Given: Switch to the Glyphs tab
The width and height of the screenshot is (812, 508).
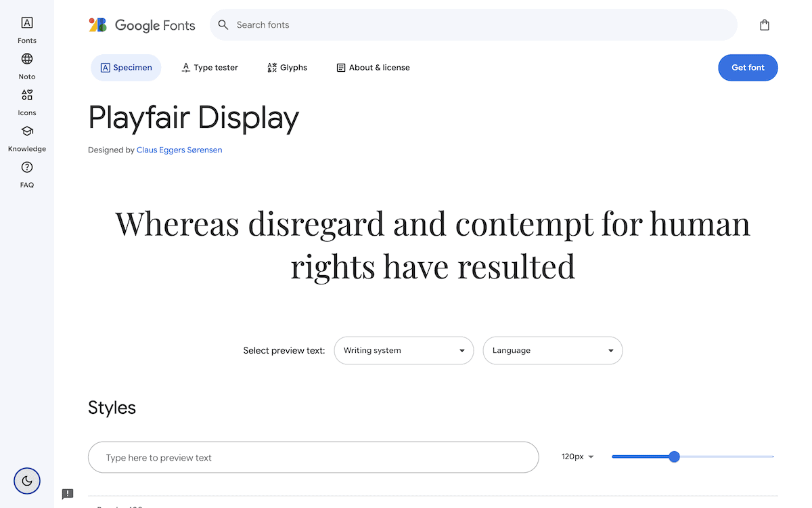Looking at the screenshot, I should click(x=287, y=67).
